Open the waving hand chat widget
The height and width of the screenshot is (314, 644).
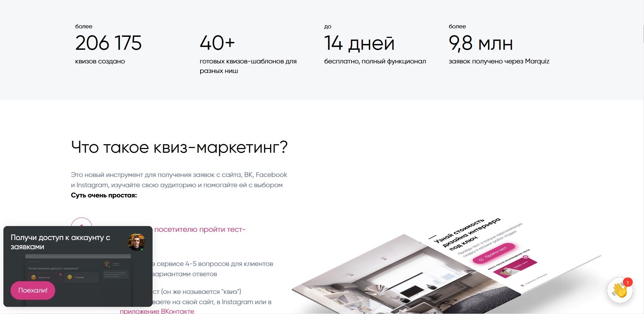pyautogui.click(x=619, y=290)
